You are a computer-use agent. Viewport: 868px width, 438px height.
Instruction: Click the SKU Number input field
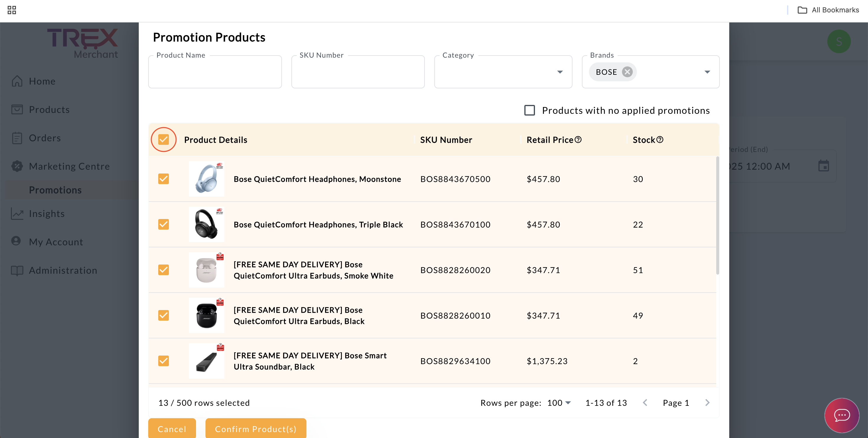[358, 72]
